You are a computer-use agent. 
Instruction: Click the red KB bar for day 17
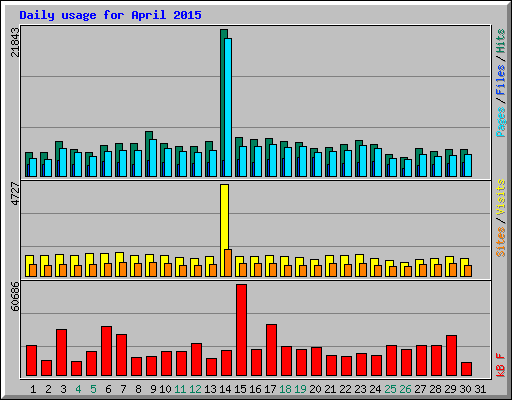point(271,350)
